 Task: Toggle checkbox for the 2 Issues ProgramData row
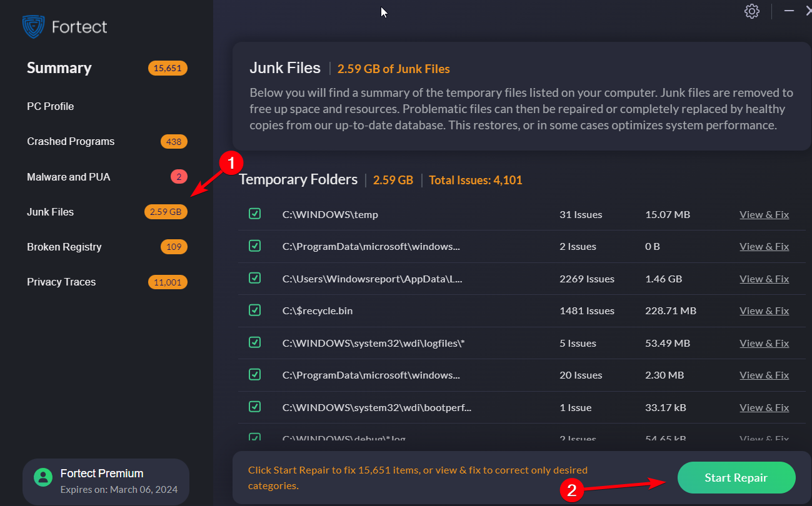pyautogui.click(x=254, y=246)
